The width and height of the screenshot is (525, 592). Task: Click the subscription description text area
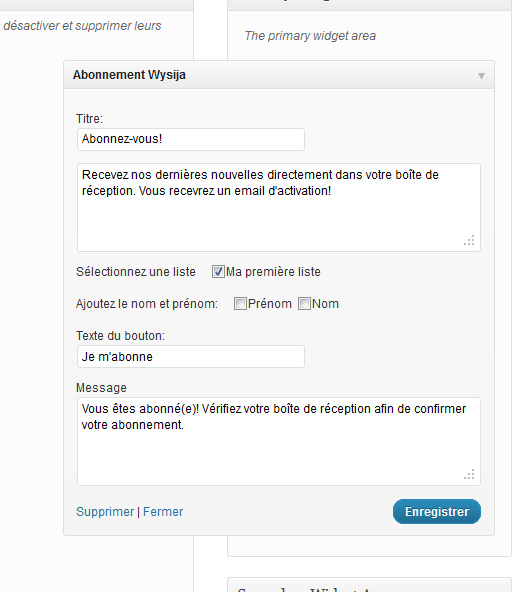279,207
